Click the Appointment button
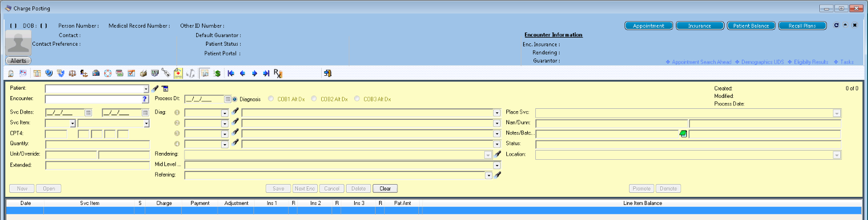868x220 pixels. click(649, 25)
